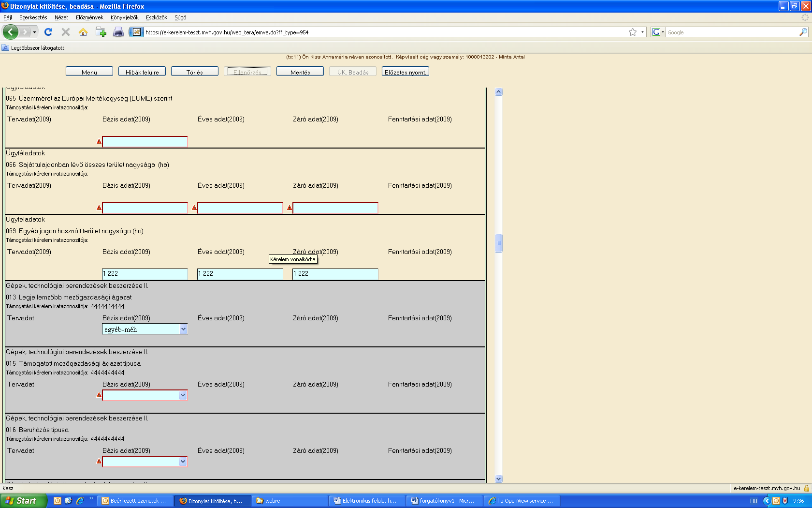The width and height of the screenshot is (812, 508).
Task: Open the back/forward history dropdown arrow
Action: pyautogui.click(x=34, y=32)
